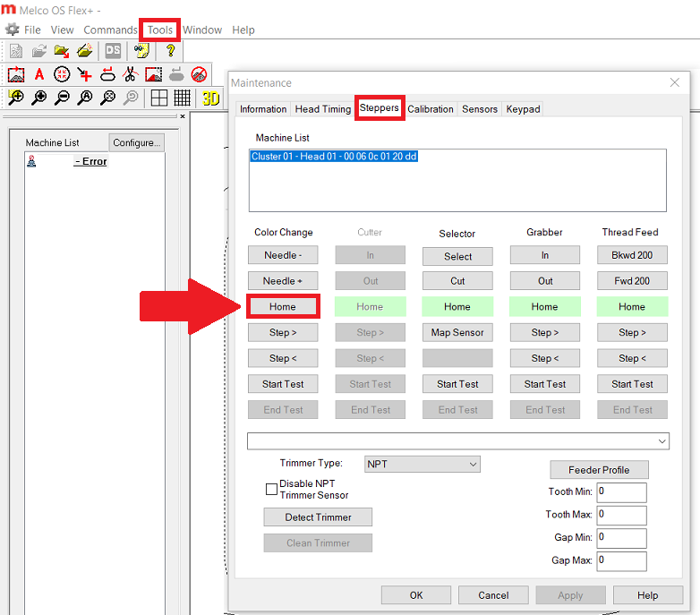Click the Detect Trimmer button
The image size is (700, 615).
point(318,517)
